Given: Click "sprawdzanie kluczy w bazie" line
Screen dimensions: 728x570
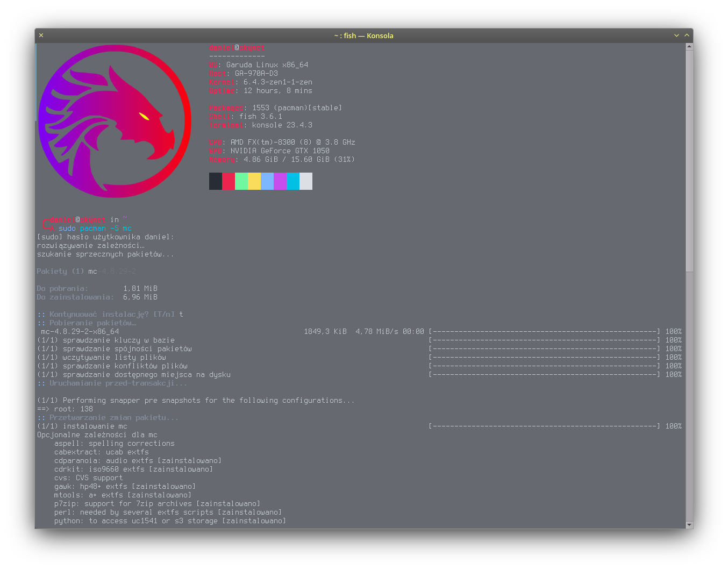Looking at the screenshot, I should (106, 340).
